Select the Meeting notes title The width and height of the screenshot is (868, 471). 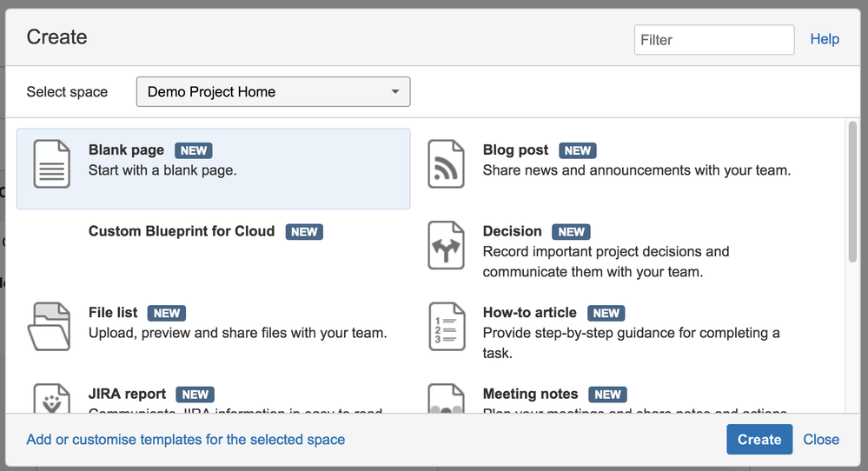[530, 395]
